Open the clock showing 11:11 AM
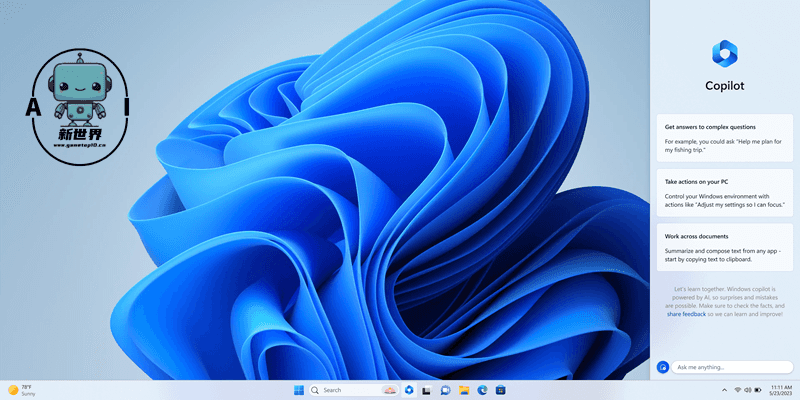The height and width of the screenshot is (400, 800). tap(781, 387)
